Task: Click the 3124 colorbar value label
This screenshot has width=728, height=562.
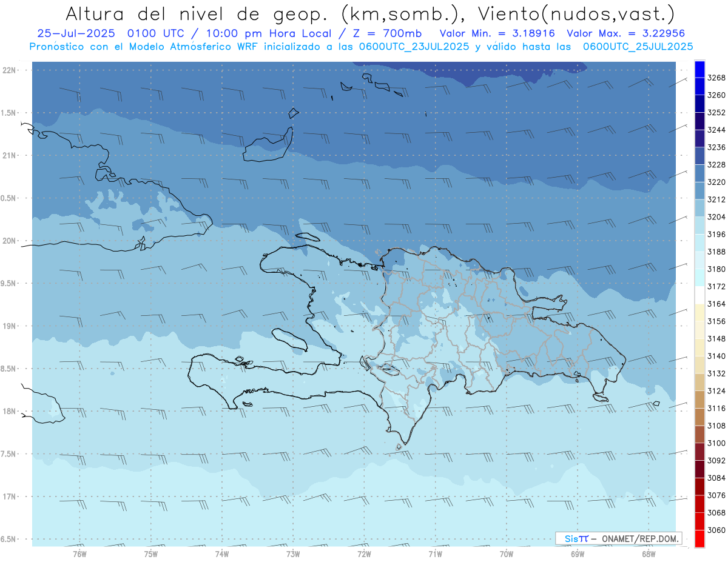Action: pos(716,390)
